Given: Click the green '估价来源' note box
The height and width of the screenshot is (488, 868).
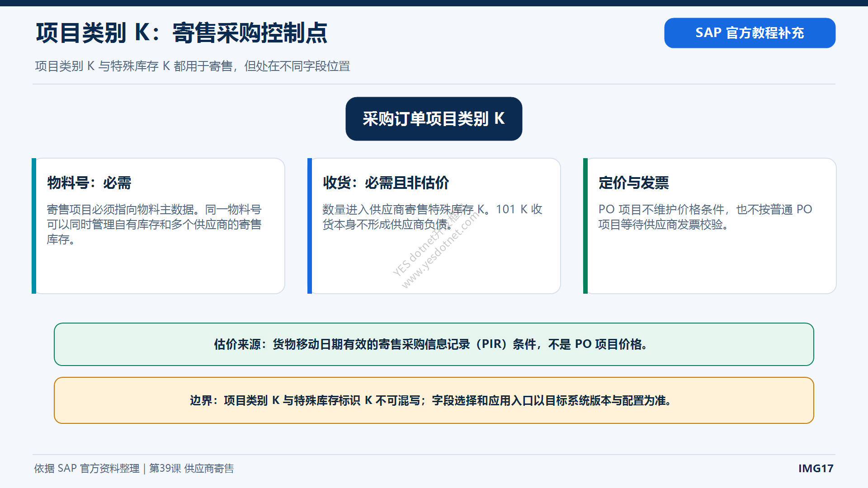Looking at the screenshot, I should tap(434, 344).
